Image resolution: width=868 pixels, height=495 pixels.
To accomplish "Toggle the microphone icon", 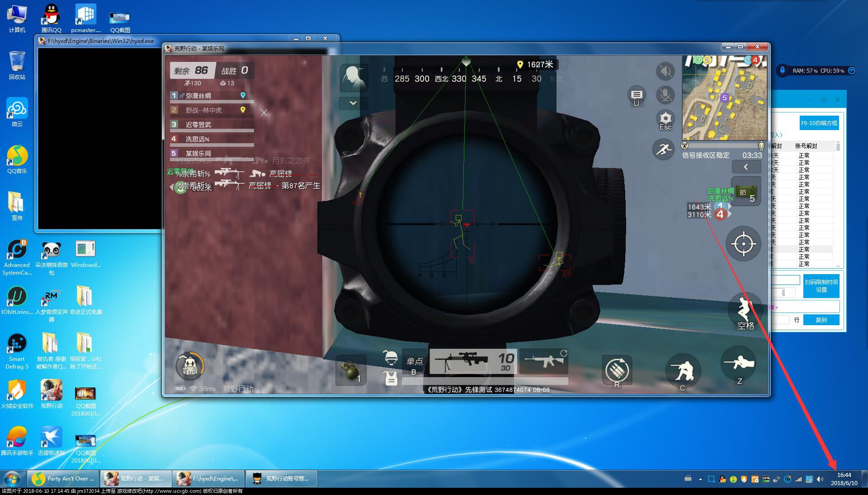I will click(x=665, y=95).
